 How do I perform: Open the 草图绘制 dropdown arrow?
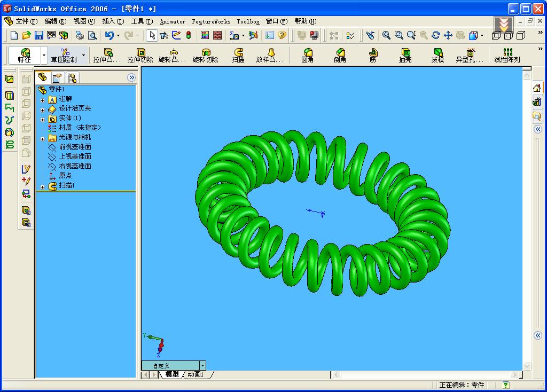tap(83, 55)
